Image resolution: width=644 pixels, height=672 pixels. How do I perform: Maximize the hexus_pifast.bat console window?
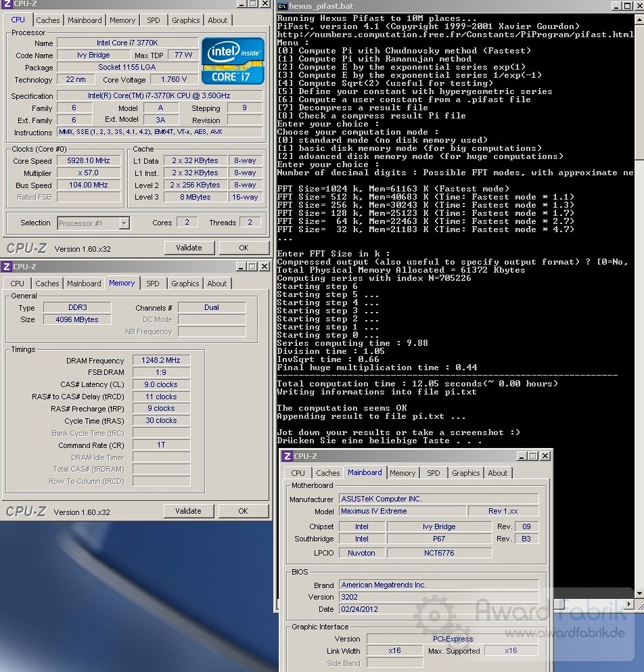tap(627, 6)
